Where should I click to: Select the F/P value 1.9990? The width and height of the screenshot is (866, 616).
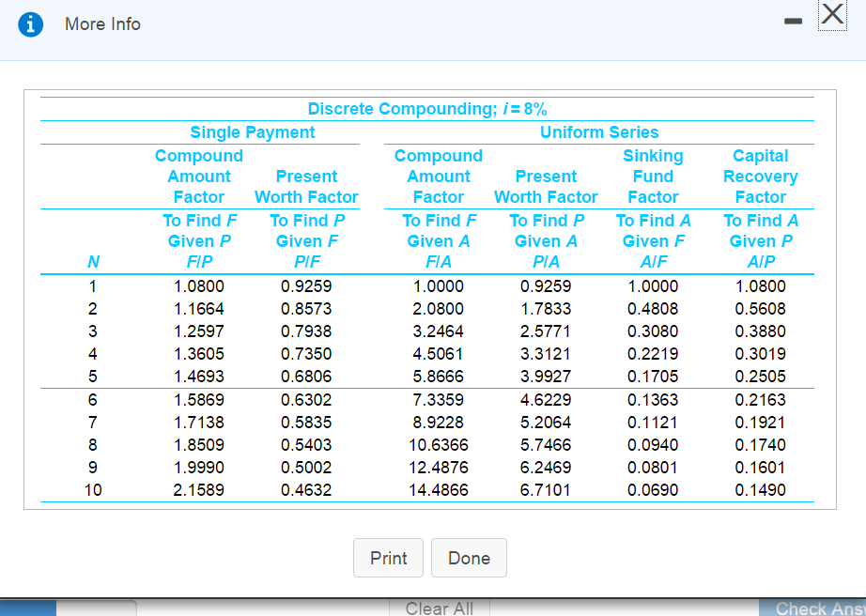coord(199,468)
